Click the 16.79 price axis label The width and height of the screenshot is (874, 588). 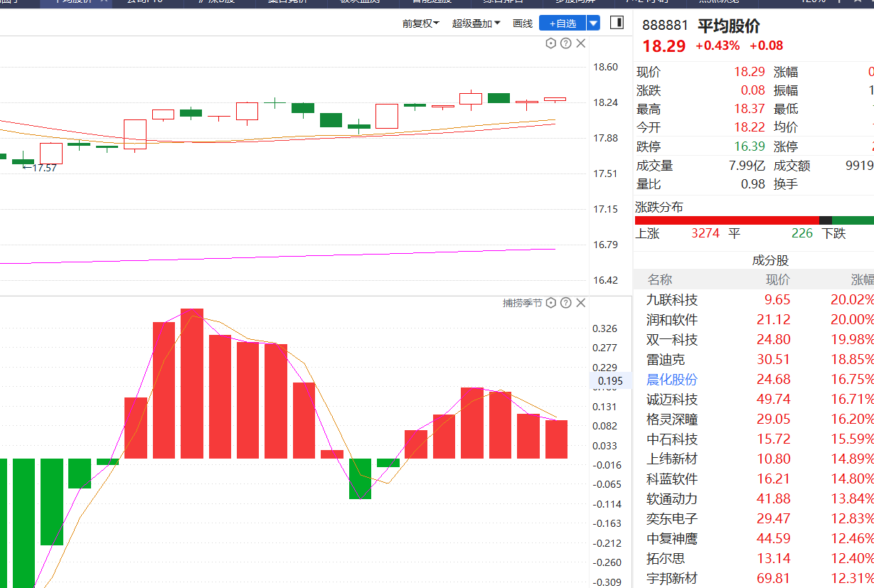point(605,245)
